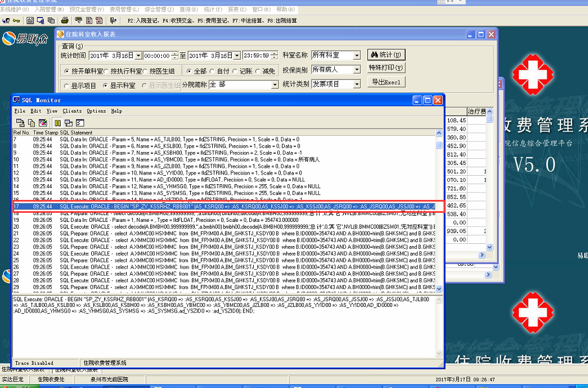Viewport: 588px width, 388px height.
Task: Click the exit door icon in main toolbar
Action: (113, 21)
